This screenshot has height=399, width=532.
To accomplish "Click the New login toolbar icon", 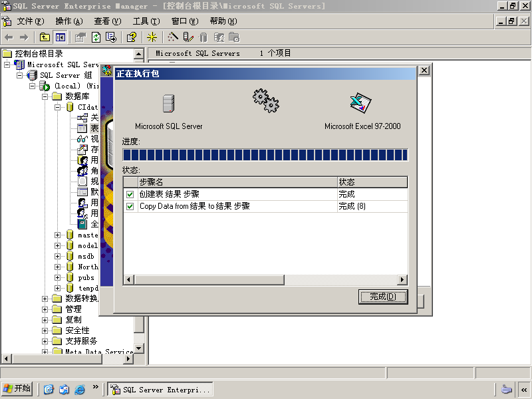I will point(219,37).
